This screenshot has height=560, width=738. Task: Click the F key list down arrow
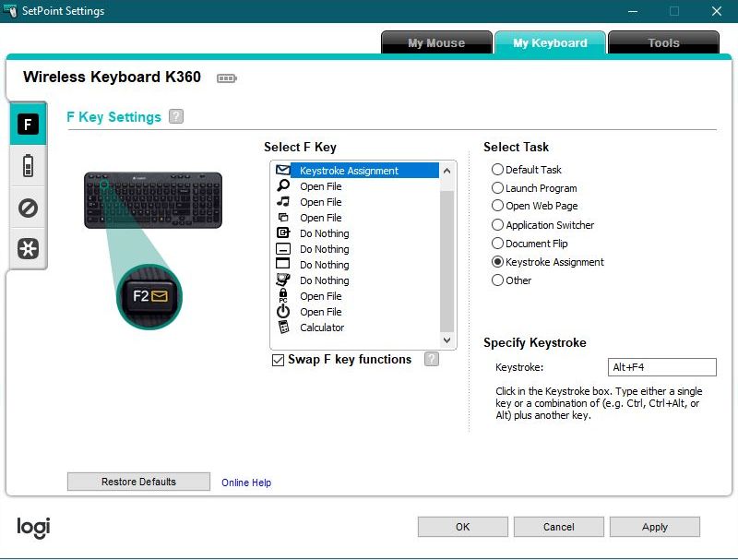tap(447, 340)
